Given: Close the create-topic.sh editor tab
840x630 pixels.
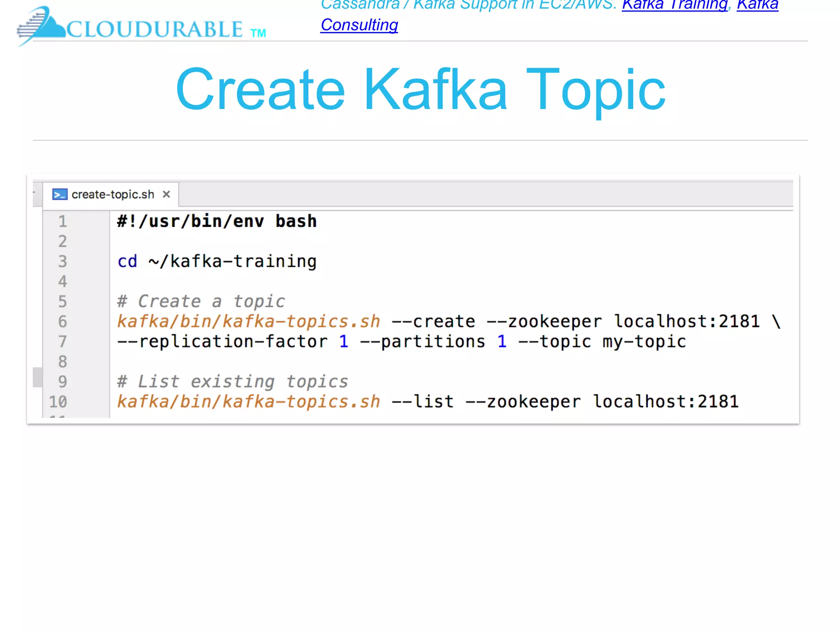Looking at the screenshot, I should click(166, 194).
